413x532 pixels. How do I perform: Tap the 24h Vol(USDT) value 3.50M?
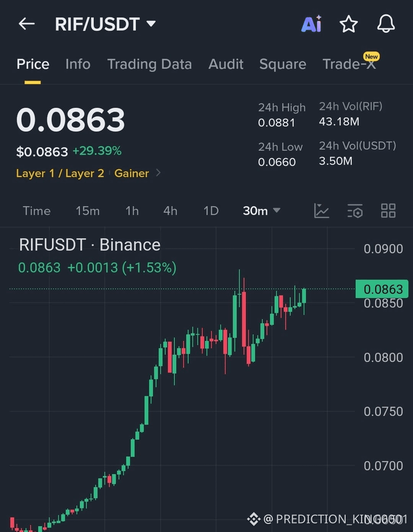pyautogui.click(x=336, y=161)
